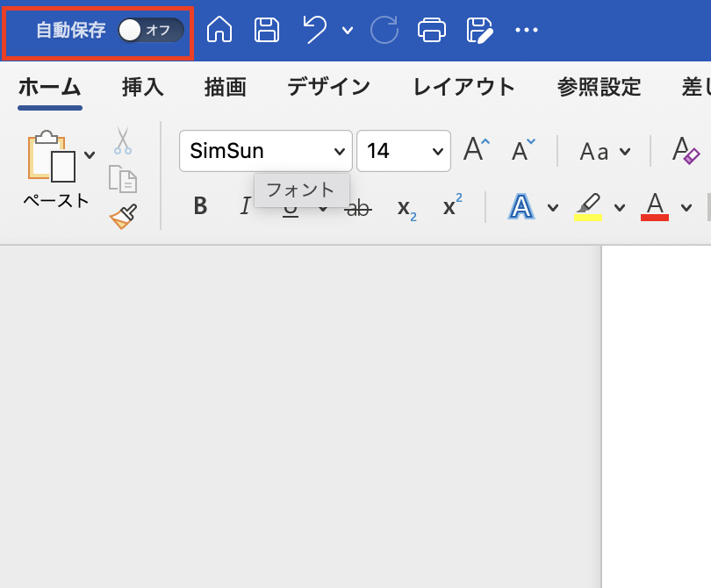Apply bold formatting
Viewport: 711px width, 588px height.
200,206
